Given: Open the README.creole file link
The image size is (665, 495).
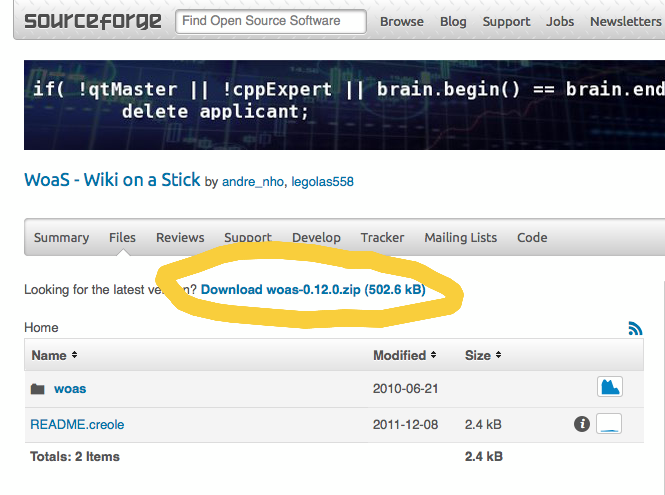Looking at the screenshot, I should (77, 425).
